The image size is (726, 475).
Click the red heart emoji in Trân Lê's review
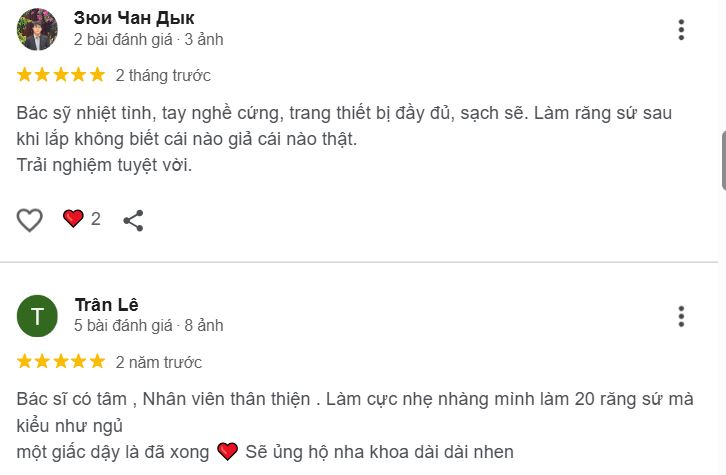[x=227, y=452]
